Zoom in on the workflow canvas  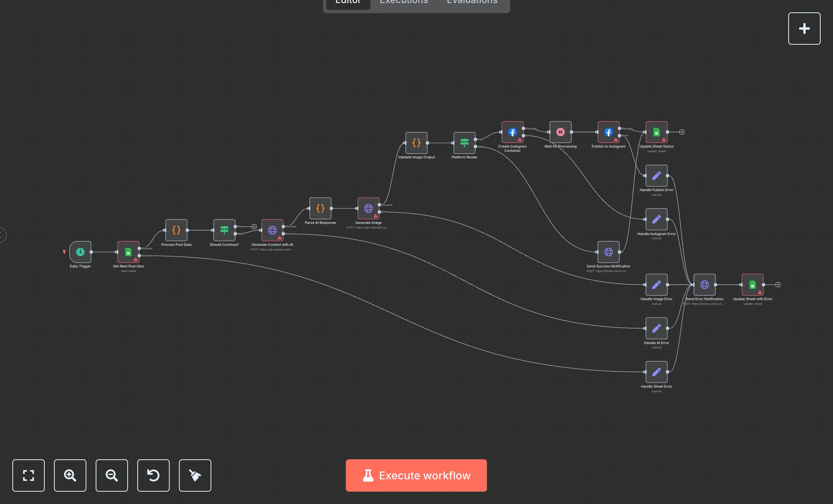tap(70, 475)
